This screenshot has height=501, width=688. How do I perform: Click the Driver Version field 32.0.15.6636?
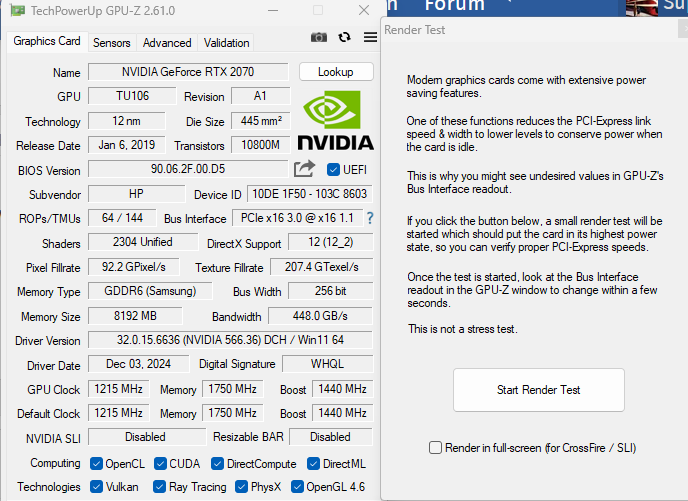click(230, 340)
